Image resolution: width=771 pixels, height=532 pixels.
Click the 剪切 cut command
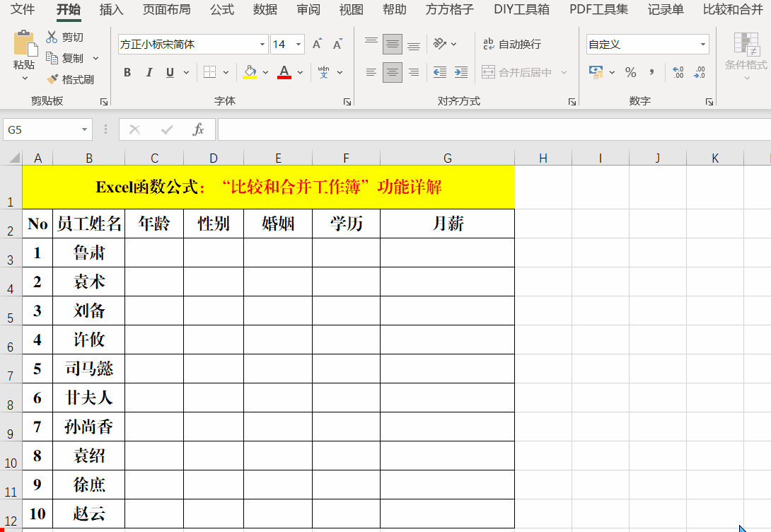click(67, 36)
